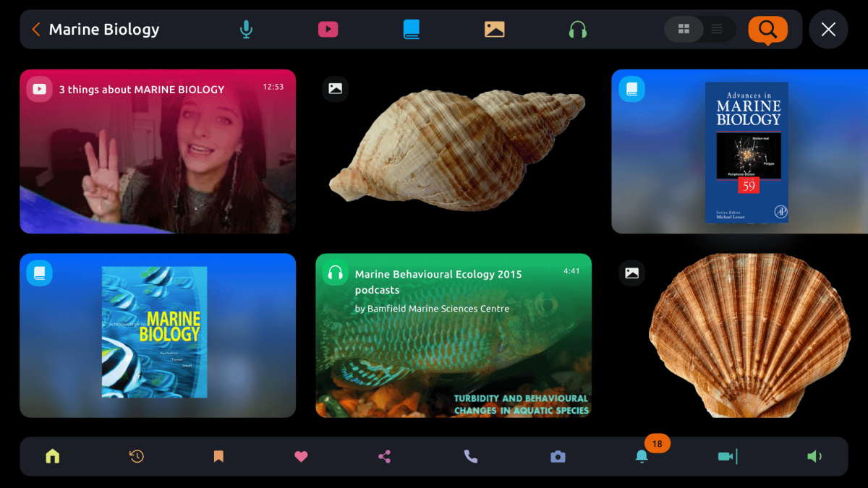Open your favorites with the heart icon
This screenshot has height=488, width=868.
(x=301, y=456)
